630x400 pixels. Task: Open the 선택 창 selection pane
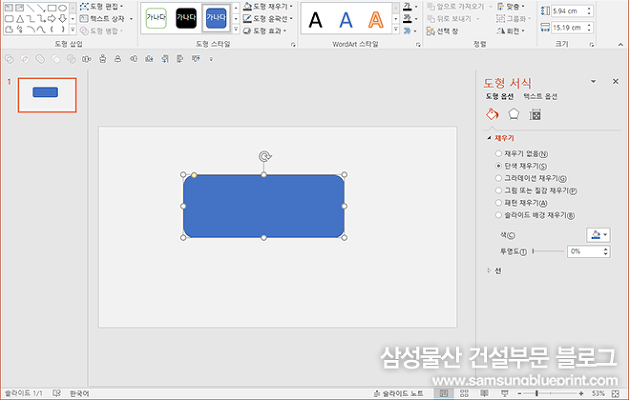click(442, 31)
